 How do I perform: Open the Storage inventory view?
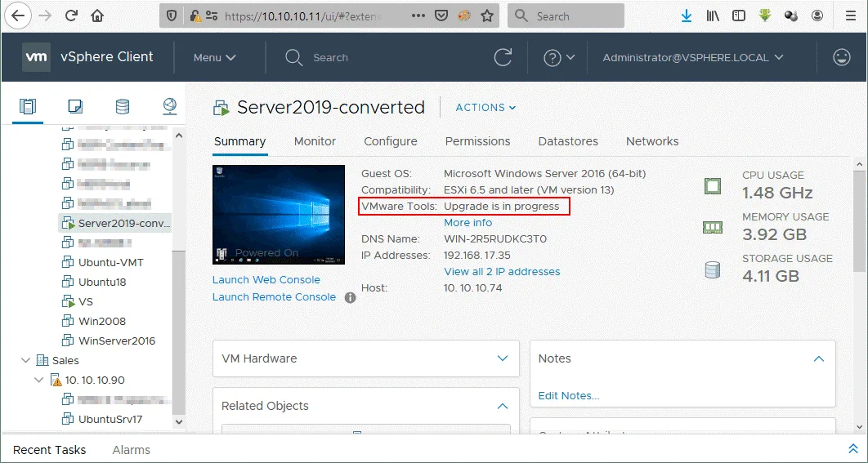pos(122,106)
